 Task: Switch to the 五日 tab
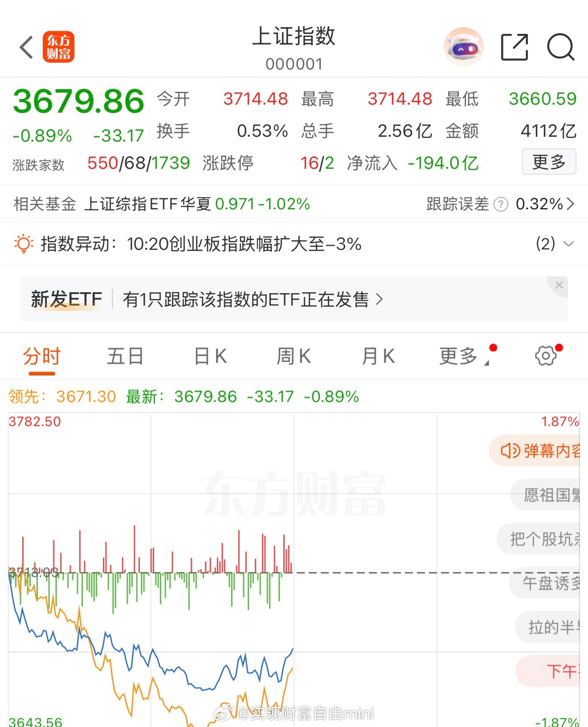[x=125, y=356]
